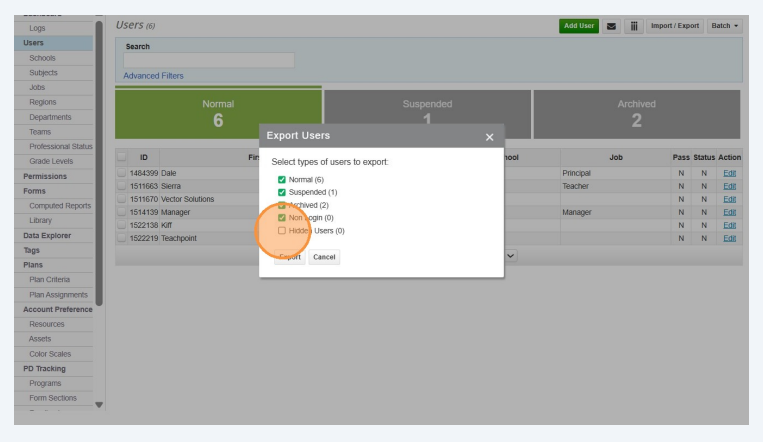Switch to the Archived users tab
The height and width of the screenshot is (442, 763).
coord(636,114)
